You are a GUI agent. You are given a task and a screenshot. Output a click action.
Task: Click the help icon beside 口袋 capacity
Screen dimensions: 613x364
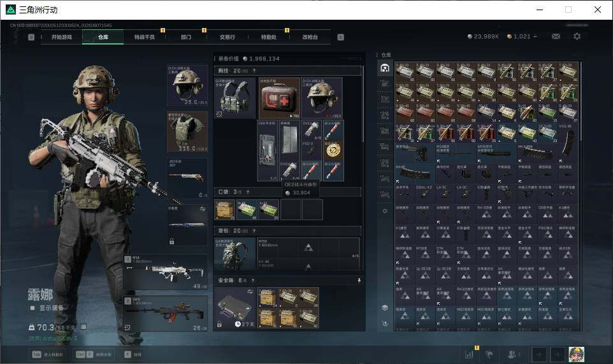coord(248,192)
